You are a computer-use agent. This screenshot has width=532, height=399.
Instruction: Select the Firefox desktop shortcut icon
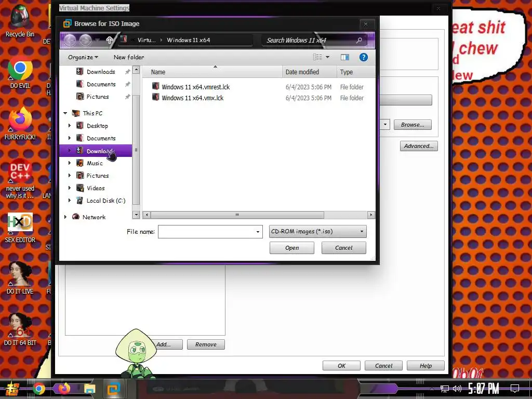coord(20,124)
